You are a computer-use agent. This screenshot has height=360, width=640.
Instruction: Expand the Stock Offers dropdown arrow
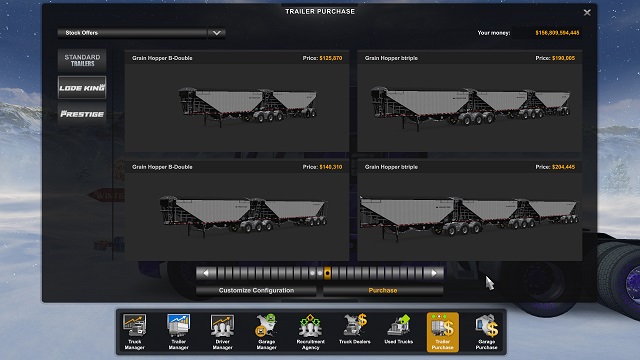(217, 33)
